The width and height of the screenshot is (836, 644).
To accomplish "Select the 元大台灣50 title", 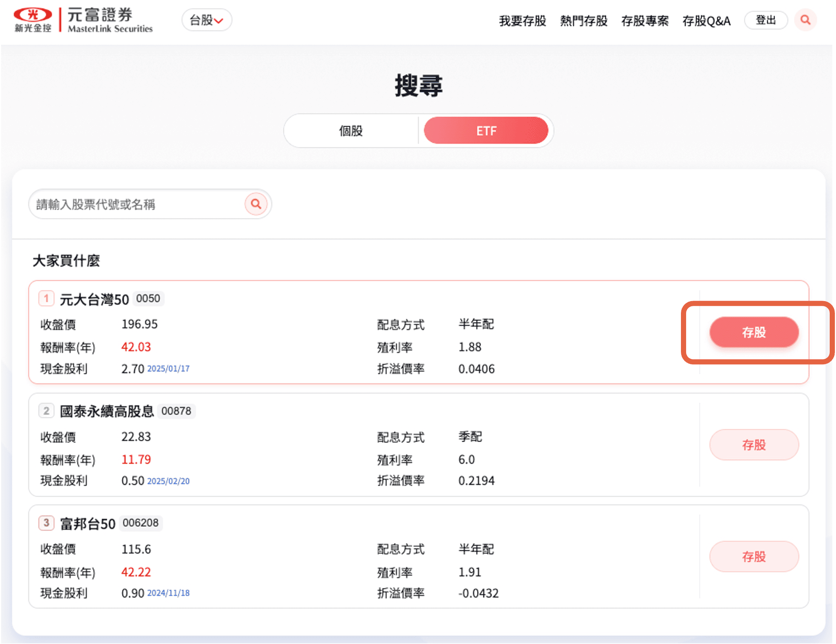I will point(94,299).
